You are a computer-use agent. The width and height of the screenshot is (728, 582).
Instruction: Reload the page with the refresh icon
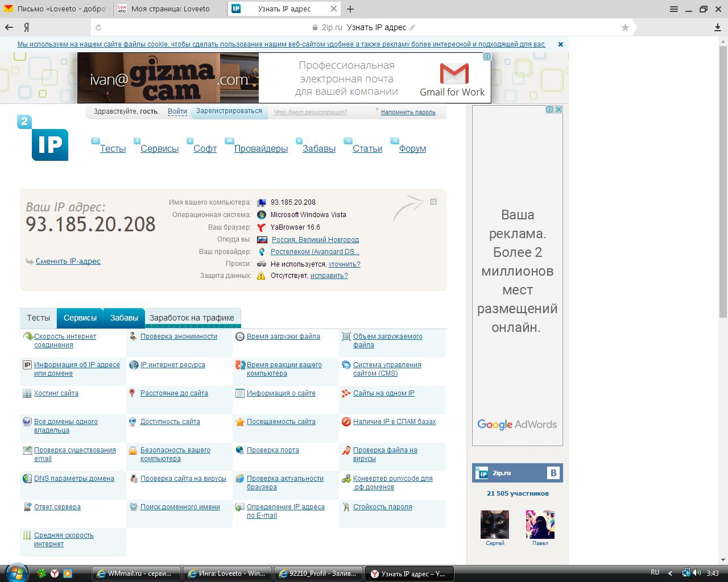98,27
